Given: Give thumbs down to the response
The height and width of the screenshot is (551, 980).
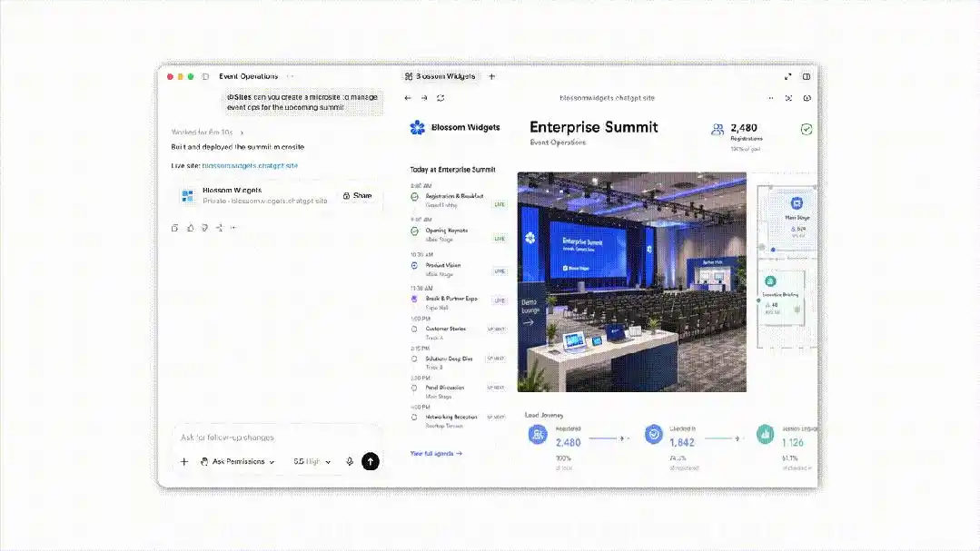Looking at the screenshot, I should 204,228.
